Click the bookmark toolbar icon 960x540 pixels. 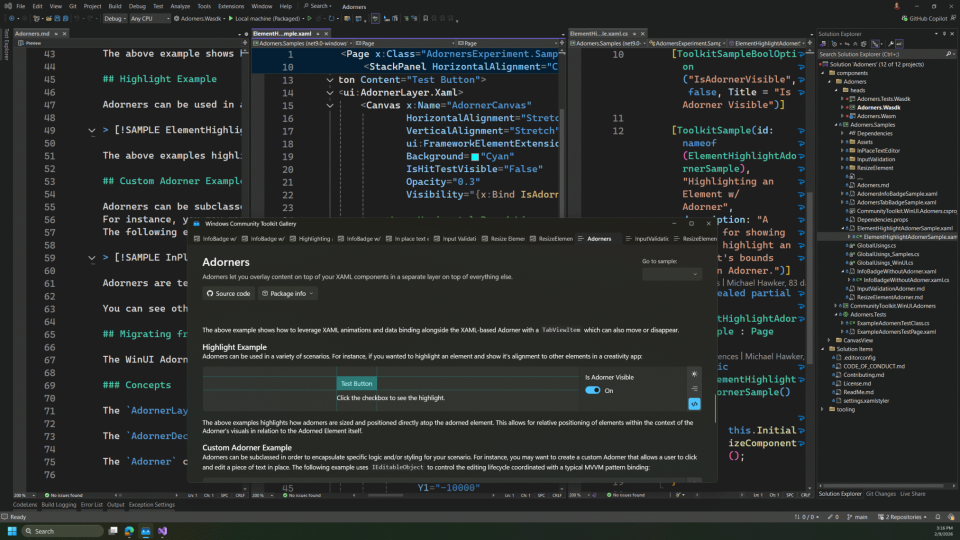[426, 18]
